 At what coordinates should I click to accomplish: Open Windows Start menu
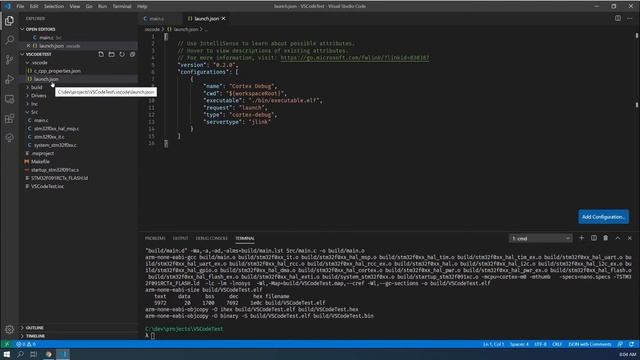click(x=7, y=354)
